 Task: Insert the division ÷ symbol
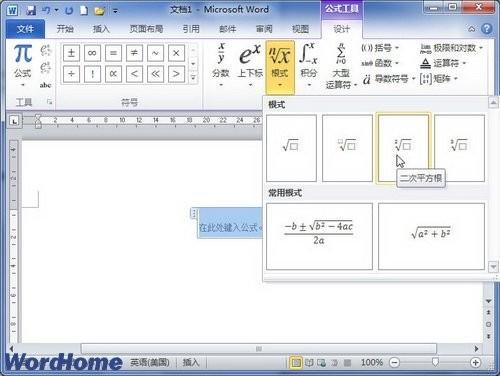(71, 74)
